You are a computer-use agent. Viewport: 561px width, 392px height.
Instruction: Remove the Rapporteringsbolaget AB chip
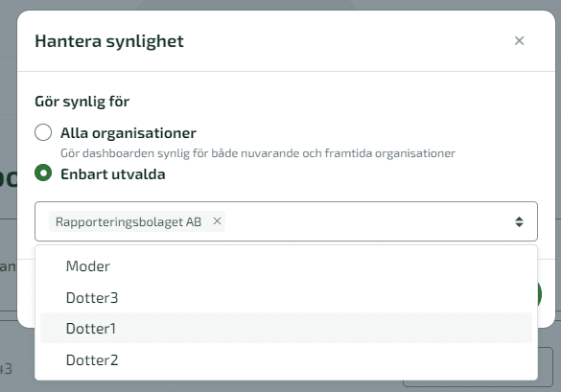(x=217, y=221)
